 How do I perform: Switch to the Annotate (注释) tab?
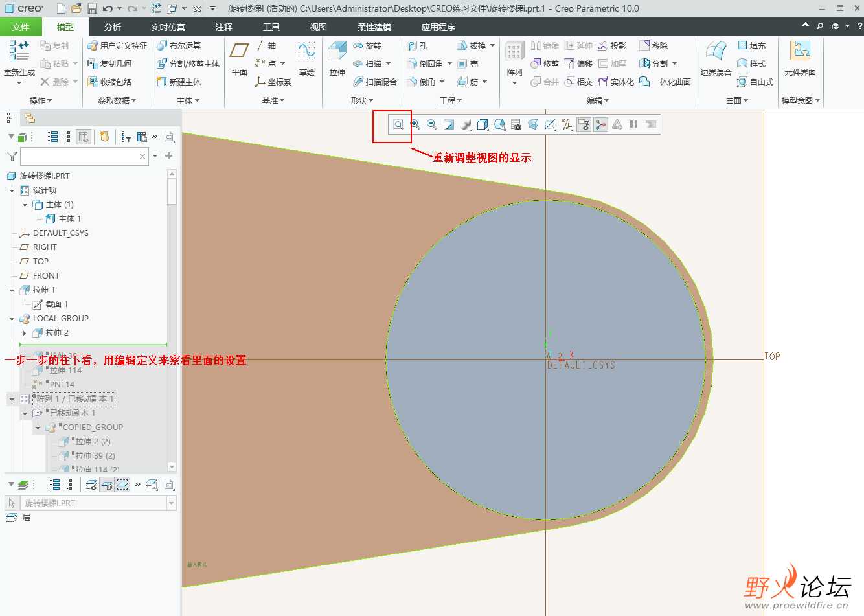click(x=224, y=27)
